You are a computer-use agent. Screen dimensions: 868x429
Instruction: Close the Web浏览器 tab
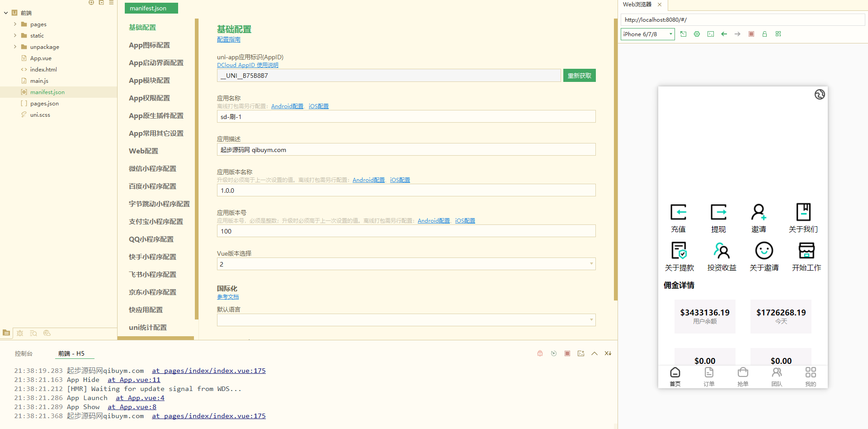click(660, 5)
